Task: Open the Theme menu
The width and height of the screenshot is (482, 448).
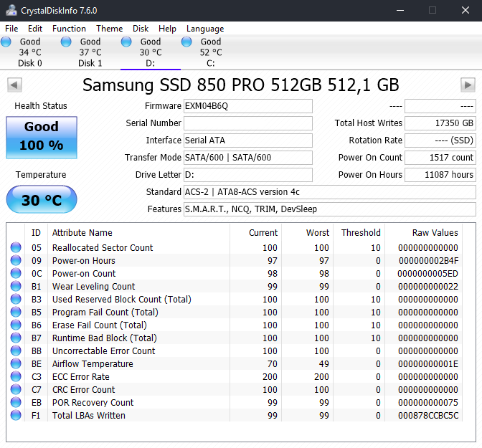Action: click(x=109, y=29)
